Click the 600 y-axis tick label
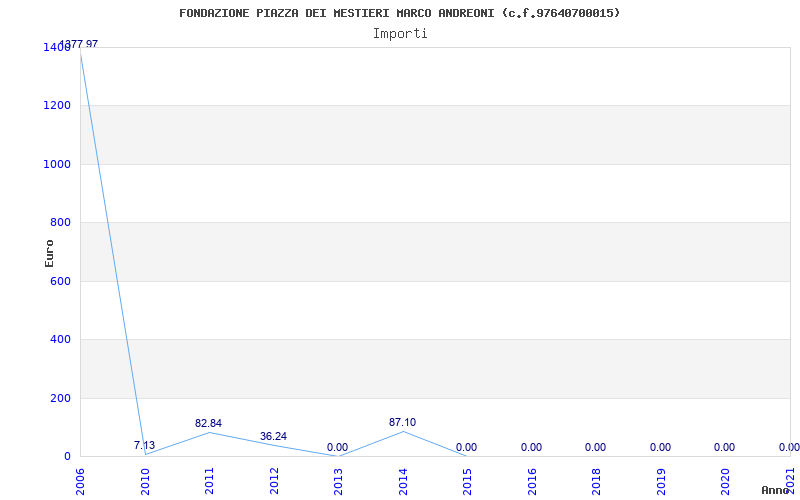Viewport: 800px width, 500px height. [60, 281]
